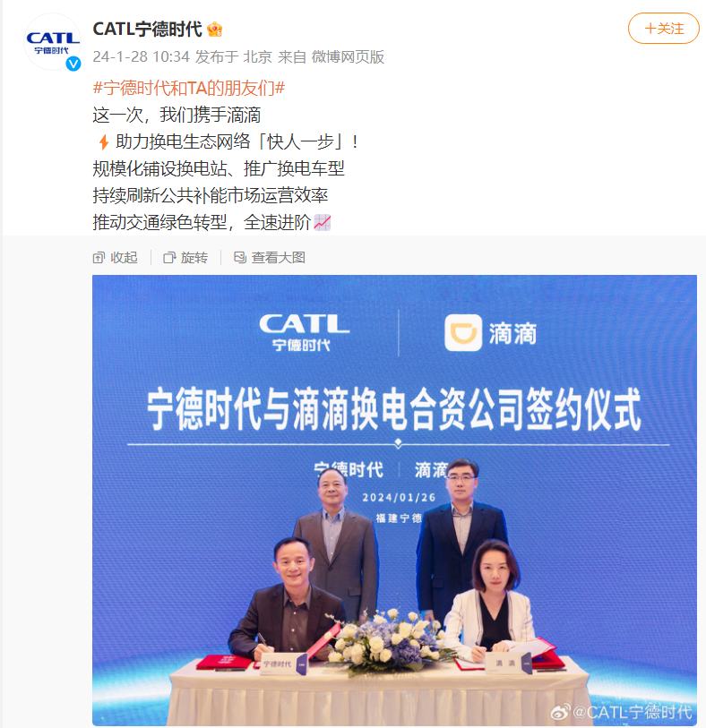Click the rotate icon beside 旋转
This screenshot has height=728, width=706.
pos(169,258)
